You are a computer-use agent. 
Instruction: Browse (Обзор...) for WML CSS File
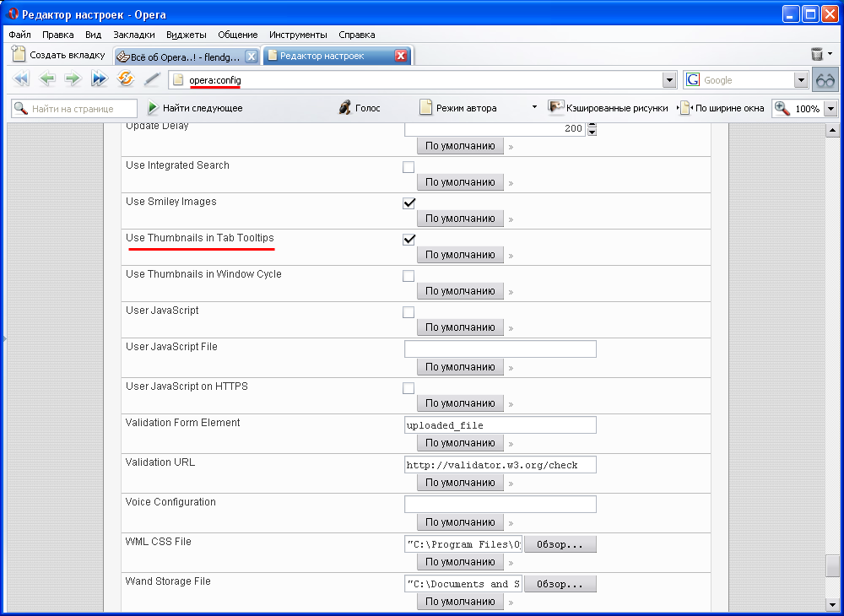tap(560, 544)
